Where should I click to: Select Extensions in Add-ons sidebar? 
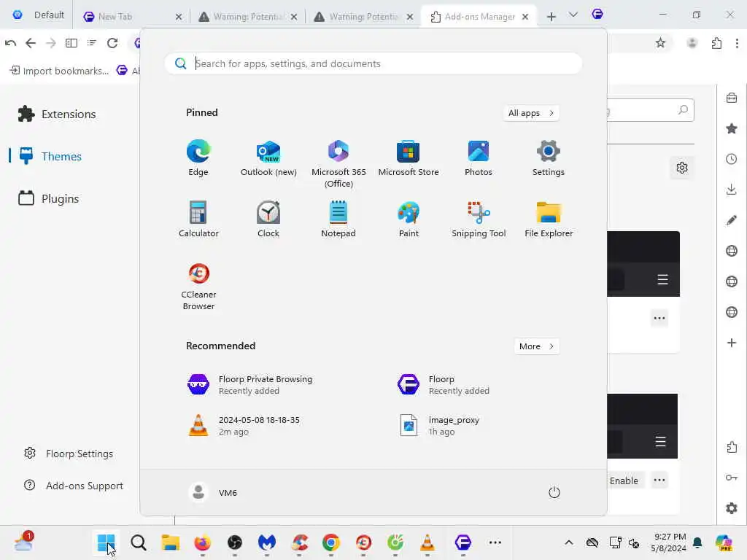[57, 114]
